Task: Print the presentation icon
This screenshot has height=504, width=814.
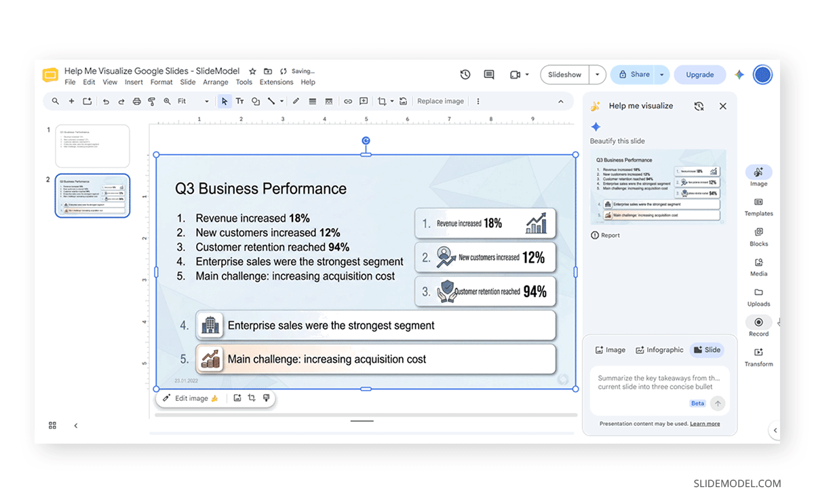Action: pyautogui.click(x=137, y=101)
